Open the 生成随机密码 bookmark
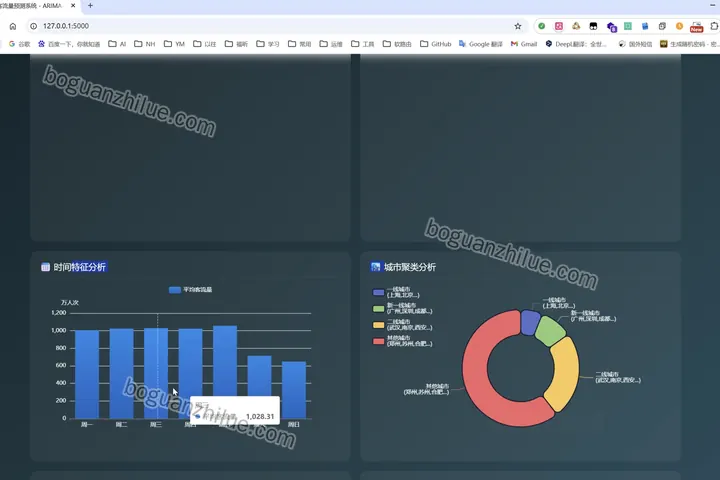The height and width of the screenshot is (480, 720). [x=689, y=44]
